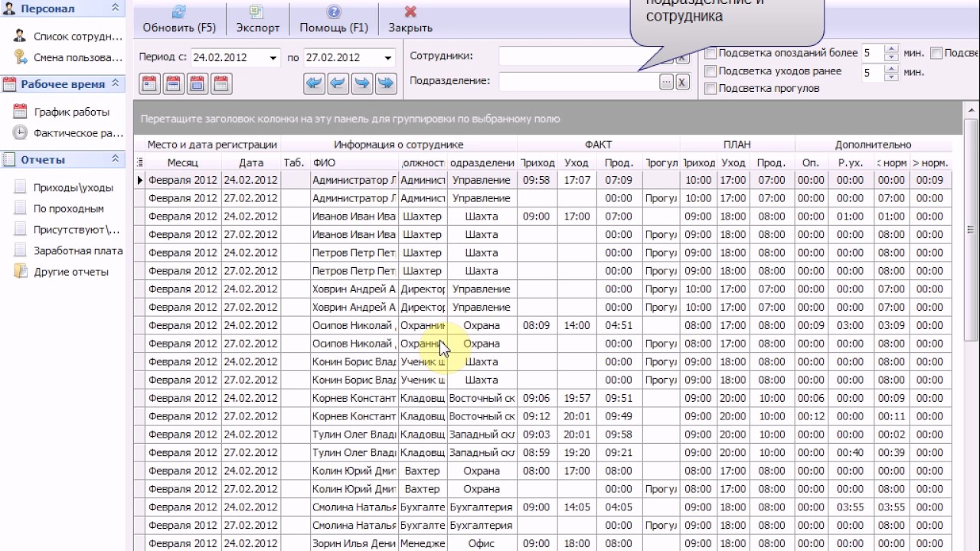Image resolution: width=980 pixels, height=551 pixels.
Task: Open the по end date dropdown
Action: [x=387, y=57]
